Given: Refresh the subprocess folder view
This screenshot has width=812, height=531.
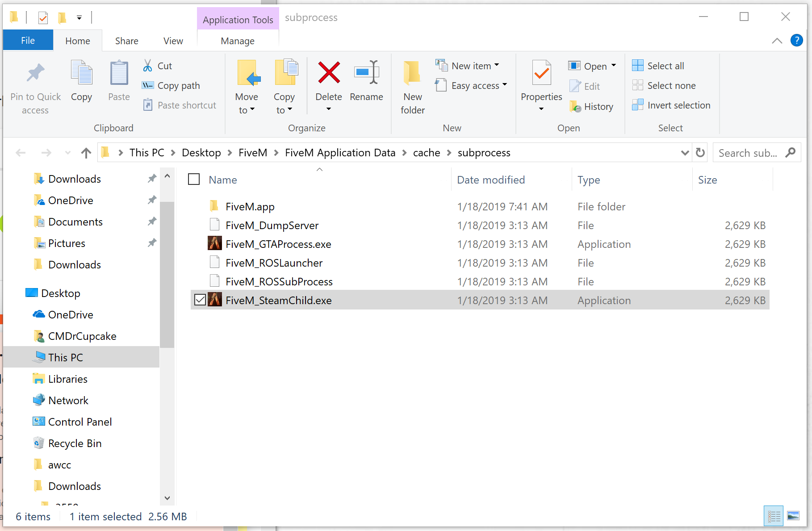Looking at the screenshot, I should point(700,153).
